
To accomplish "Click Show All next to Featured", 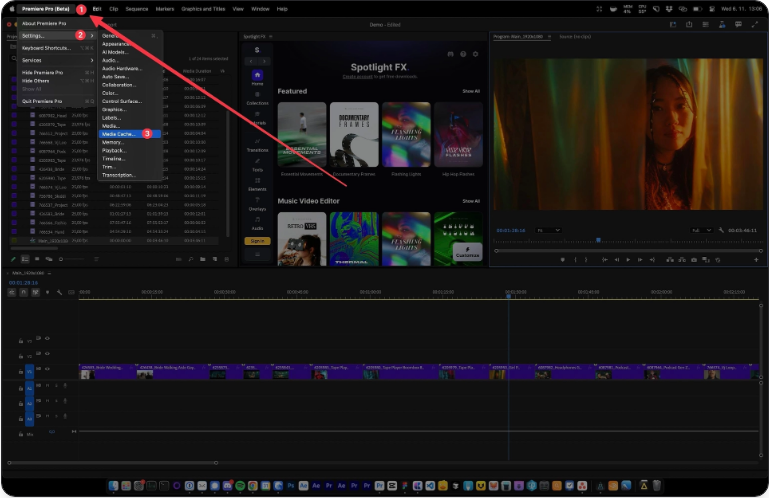I will (x=470, y=91).
